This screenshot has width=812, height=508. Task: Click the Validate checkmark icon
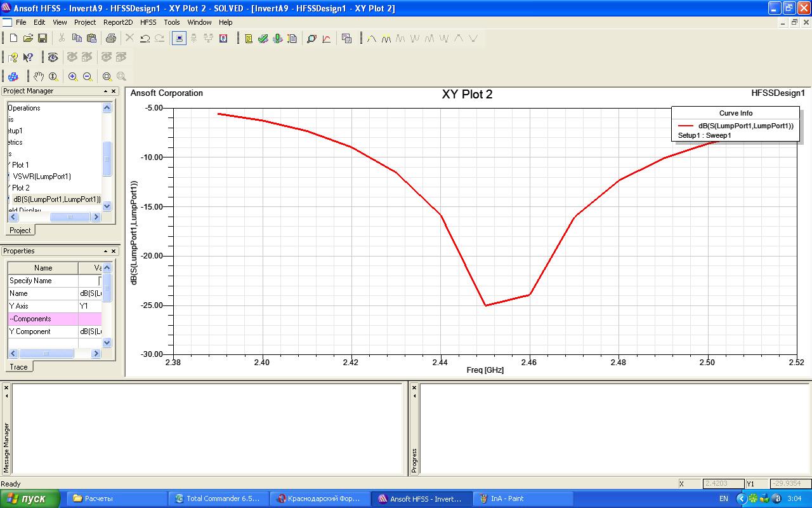[x=263, y=39]
